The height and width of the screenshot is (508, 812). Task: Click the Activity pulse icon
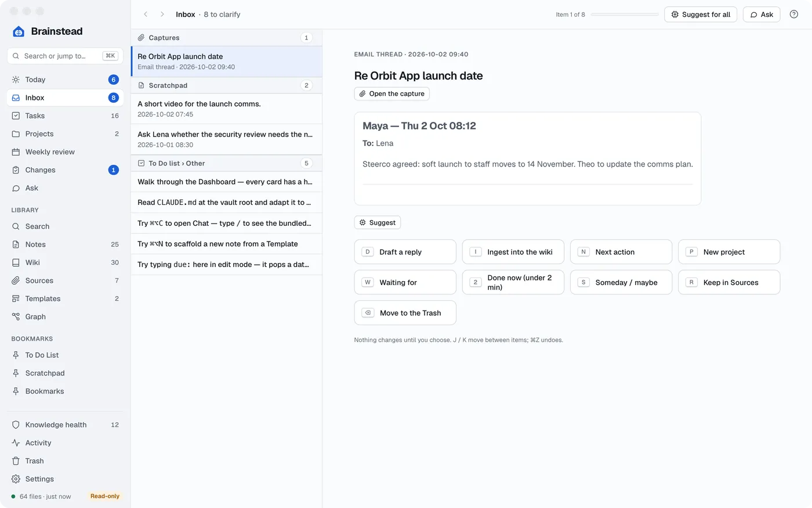(x=16, y=443)
